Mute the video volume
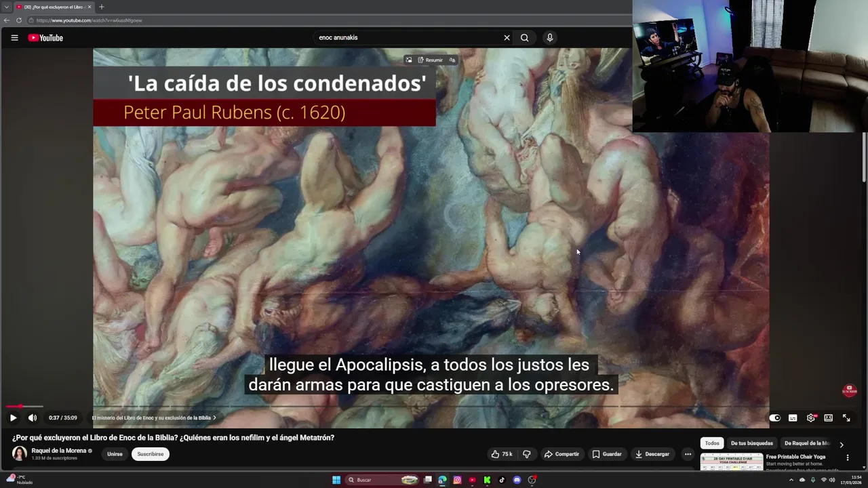 pos(32,418)
